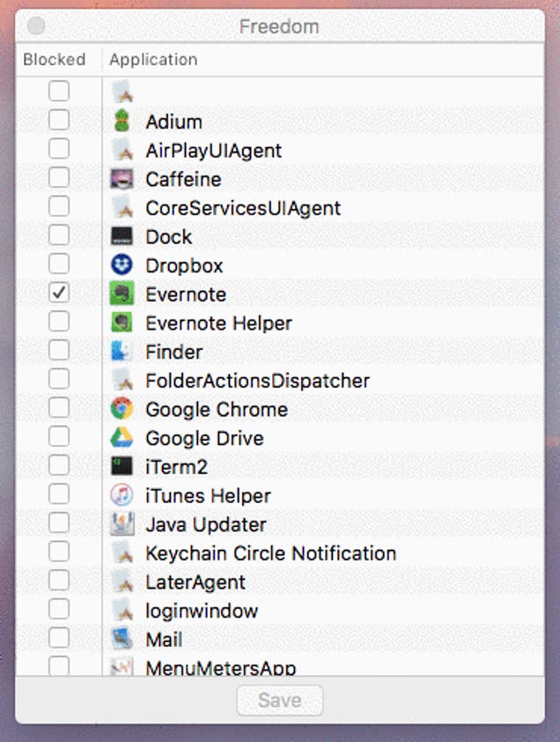Select the Keychain Circle Notification text

coord(271,553)
